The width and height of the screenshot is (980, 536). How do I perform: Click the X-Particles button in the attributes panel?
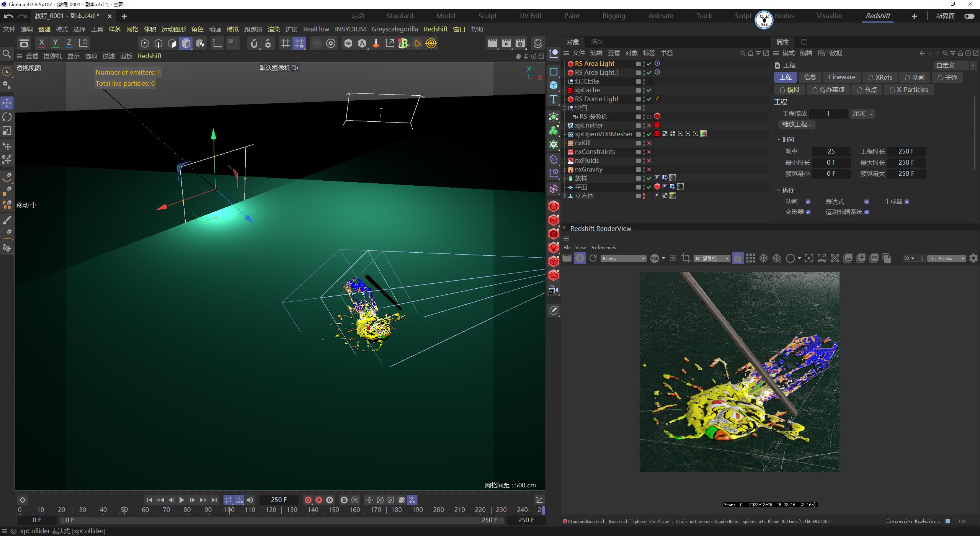point(908,90)
